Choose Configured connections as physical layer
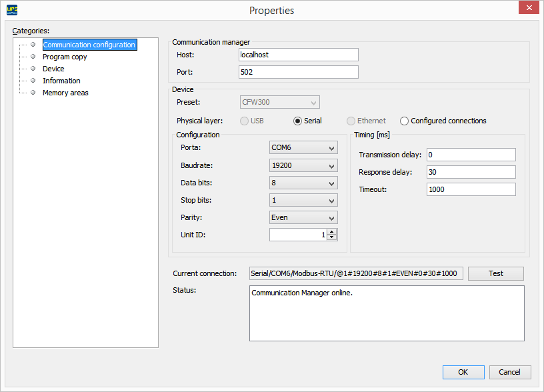The height and width of the screenshot is (392, 544). click(x=404, y=121)
